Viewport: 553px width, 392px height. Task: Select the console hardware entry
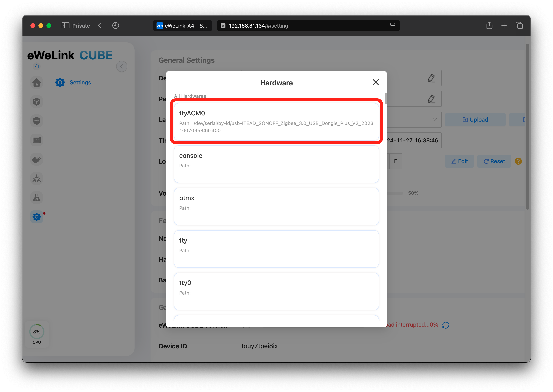(x=276, y=164)
